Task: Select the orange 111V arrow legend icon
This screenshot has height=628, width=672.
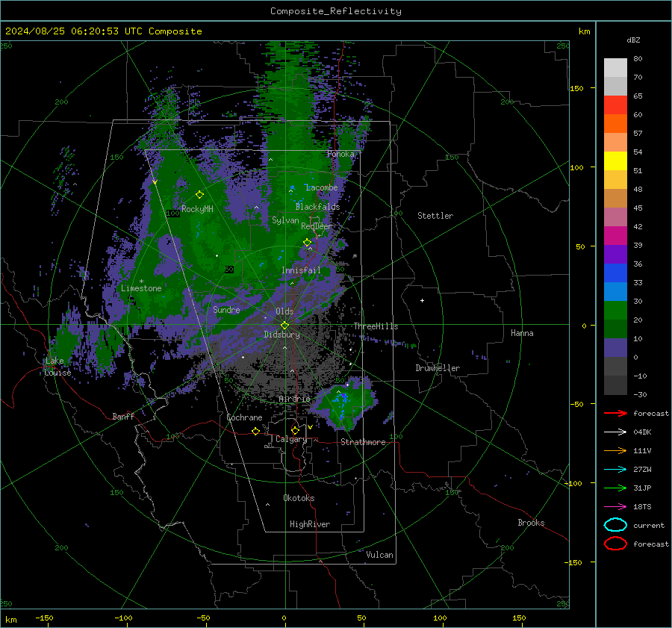Action: click(x=615, y=450)
